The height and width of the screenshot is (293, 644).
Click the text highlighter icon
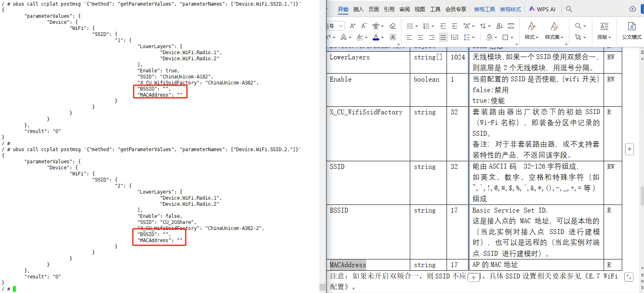pyautogui.click(x=360, y=37)
